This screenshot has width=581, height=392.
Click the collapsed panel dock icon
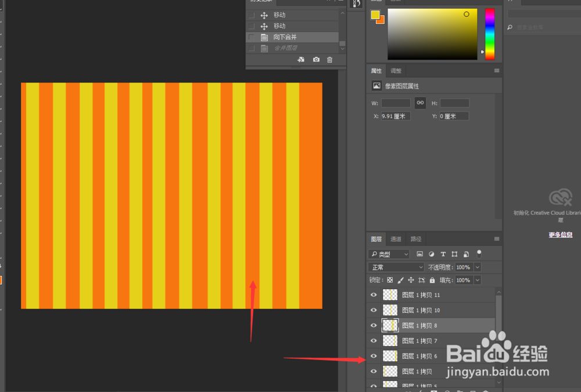[x=356, y=3]
